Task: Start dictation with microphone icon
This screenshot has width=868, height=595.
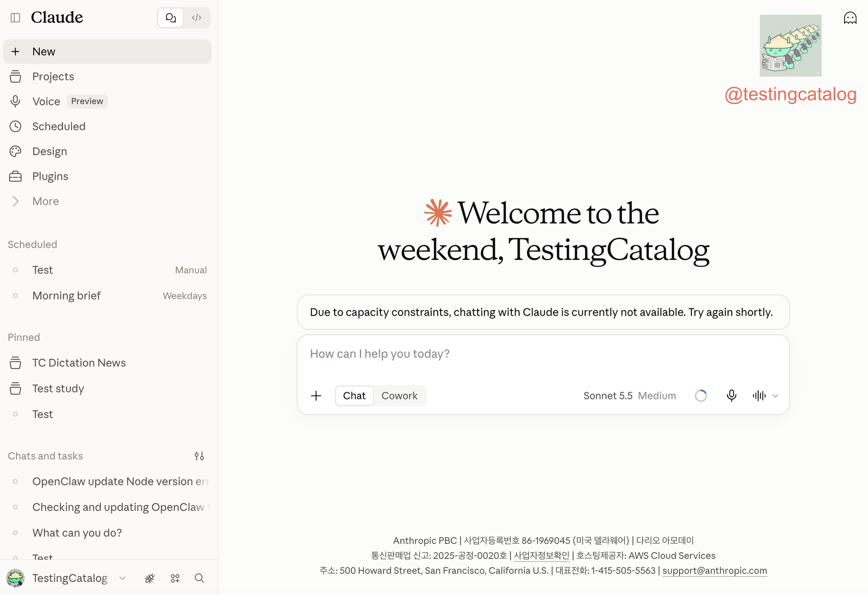Action: [x=731, y=396]
